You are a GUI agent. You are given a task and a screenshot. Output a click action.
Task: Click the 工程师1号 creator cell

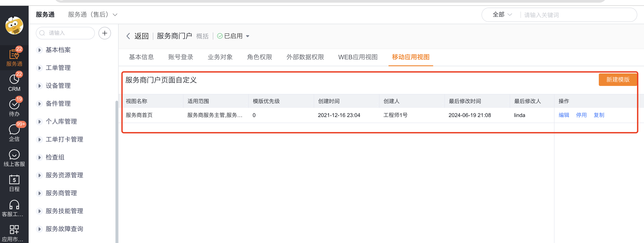(x=395, y=115)
